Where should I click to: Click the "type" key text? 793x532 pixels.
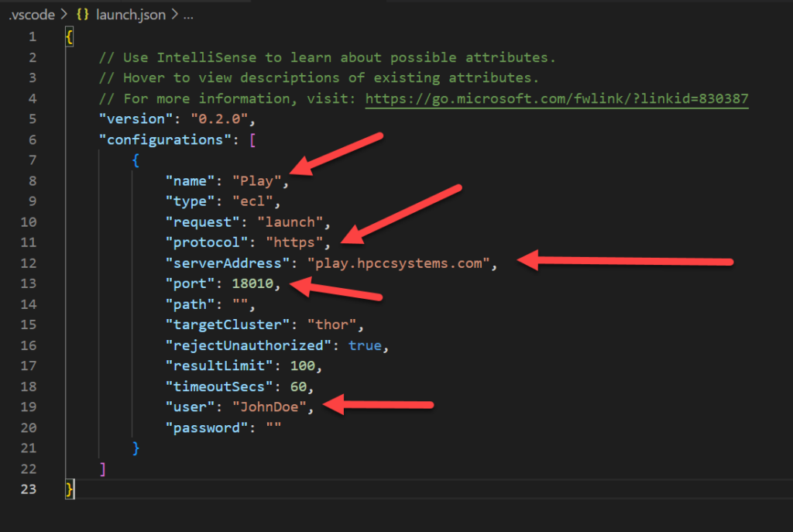(x=190, y=201)
